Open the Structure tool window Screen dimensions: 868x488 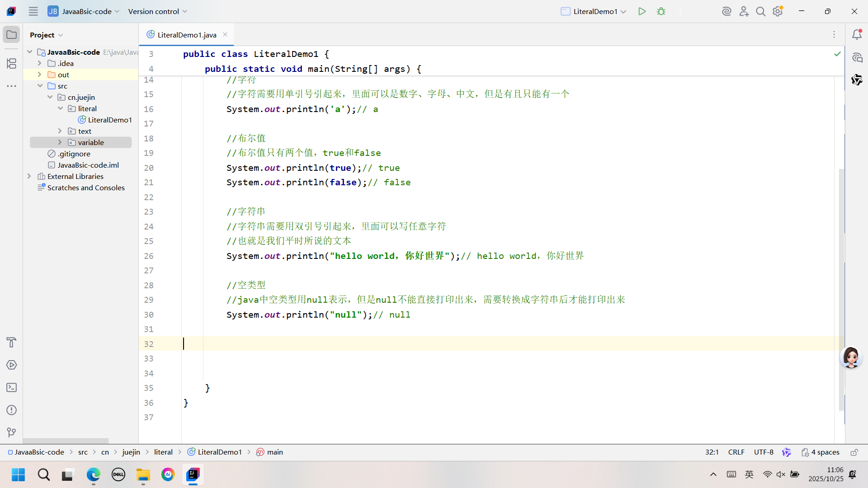(12, 63)
